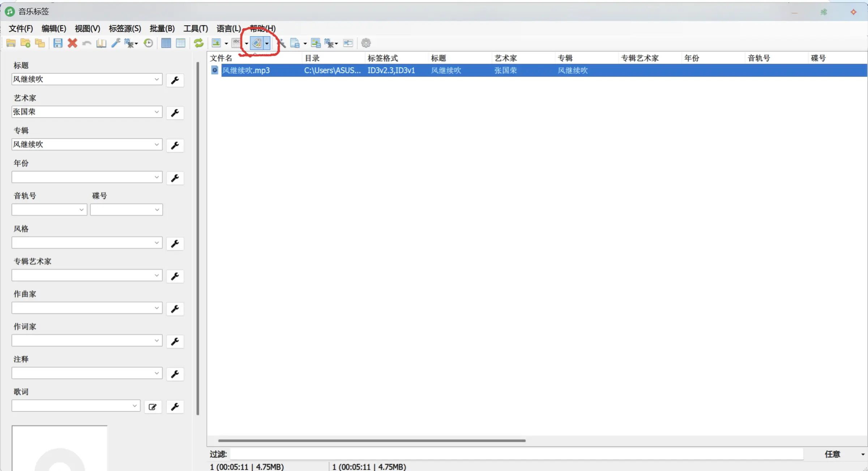Open dropdown arrow beside picture source icon

coord(226,43)
